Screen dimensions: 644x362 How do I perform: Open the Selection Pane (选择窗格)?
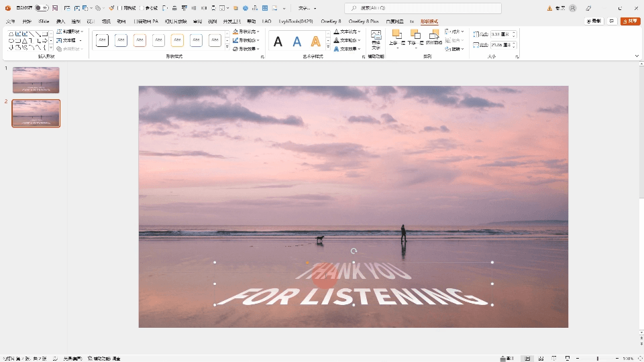tap(433, 37)
